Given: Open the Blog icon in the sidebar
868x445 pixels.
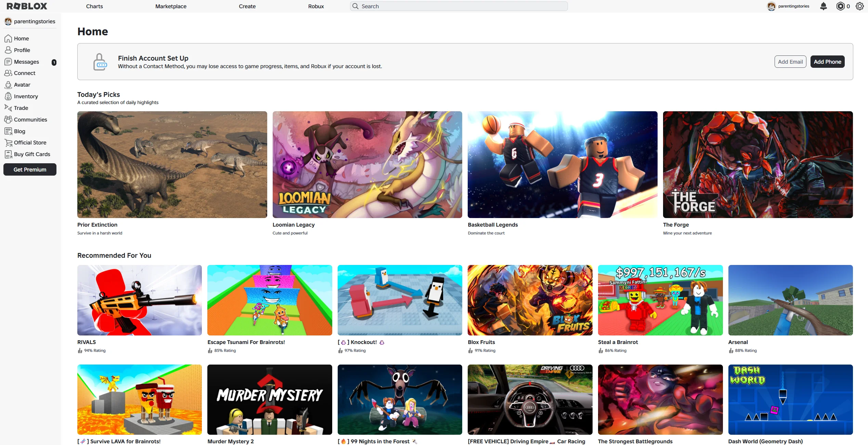Looking at the screenshot, I should [8, 131].
